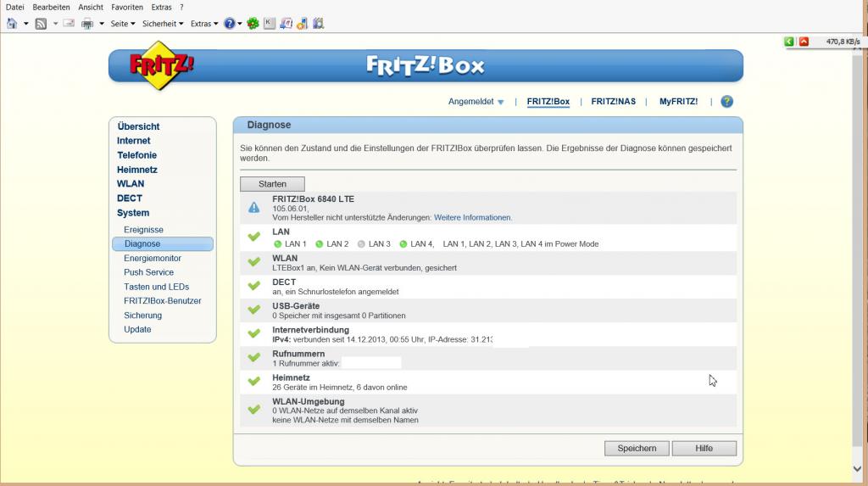Open the Seite dropdown menu
This screenshot has width=868, height=486.
click(x=122, y=24)
